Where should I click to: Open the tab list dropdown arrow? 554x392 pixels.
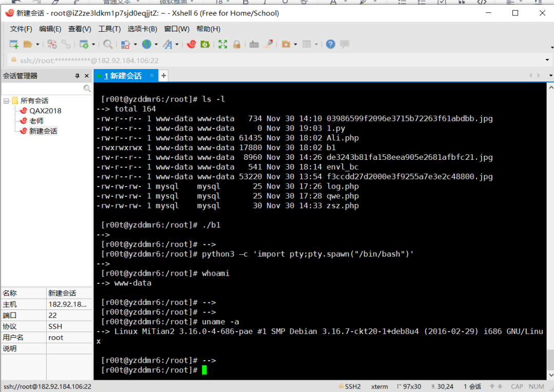pos(550,75)
